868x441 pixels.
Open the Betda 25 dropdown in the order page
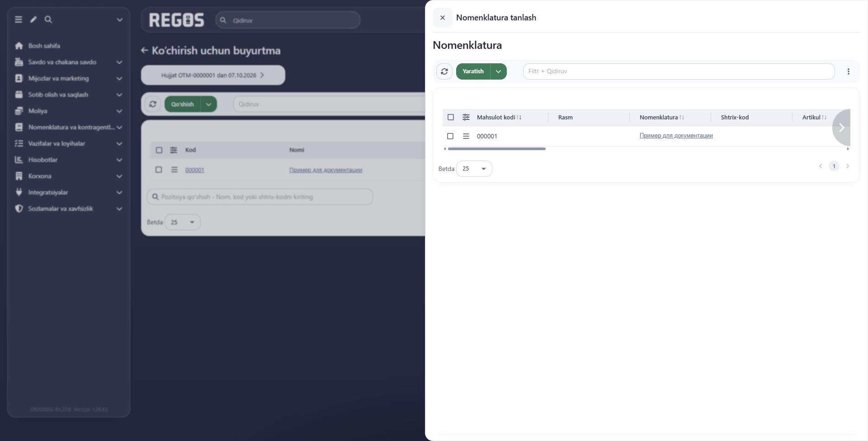[x=183, y=222]
